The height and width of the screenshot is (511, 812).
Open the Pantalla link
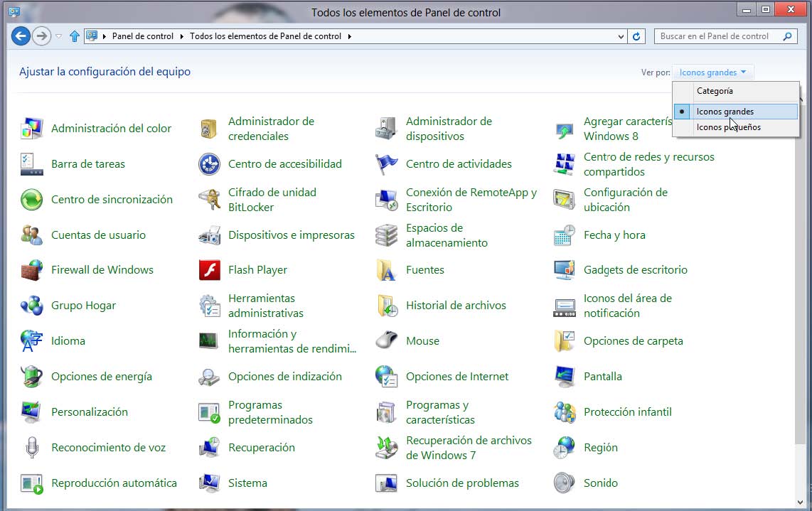pos(603,377)
